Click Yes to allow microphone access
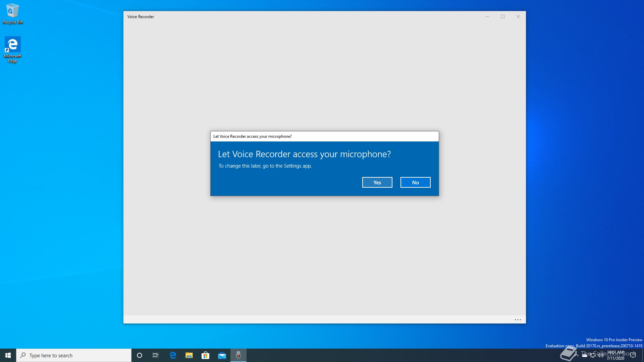 [x=377, y=182]
